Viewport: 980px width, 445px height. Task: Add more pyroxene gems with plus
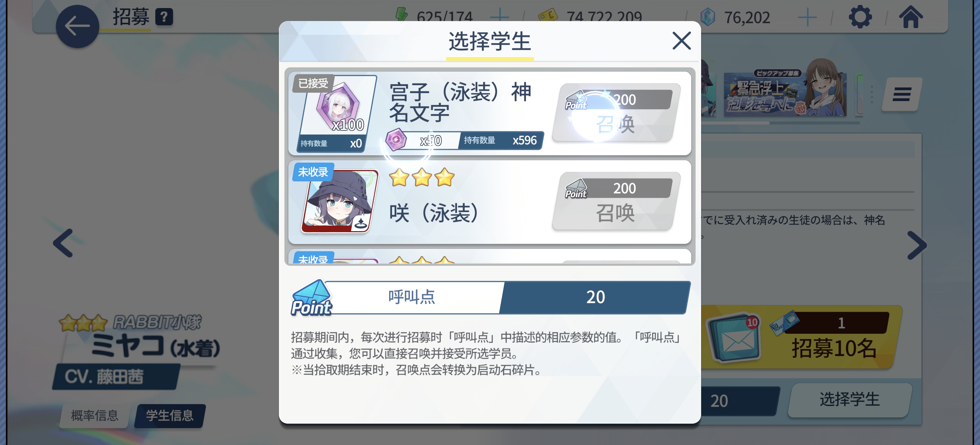[807, 18]
